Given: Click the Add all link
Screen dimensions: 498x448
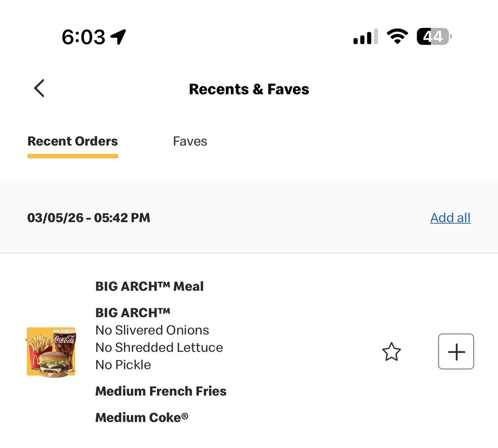Looking at the screenshot, I should 450,218.
